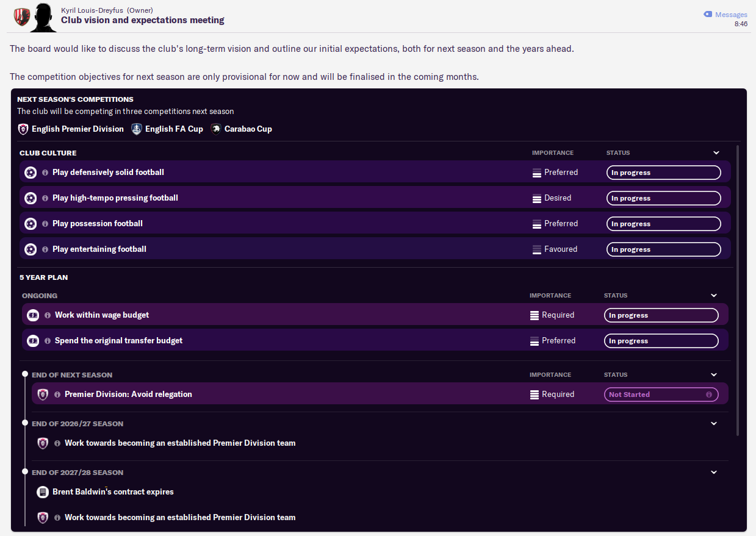The height and width of the screenshot is (536, 756).
Task: Collapse End of 2027/28 Season chevron
Action: (714, 473)
